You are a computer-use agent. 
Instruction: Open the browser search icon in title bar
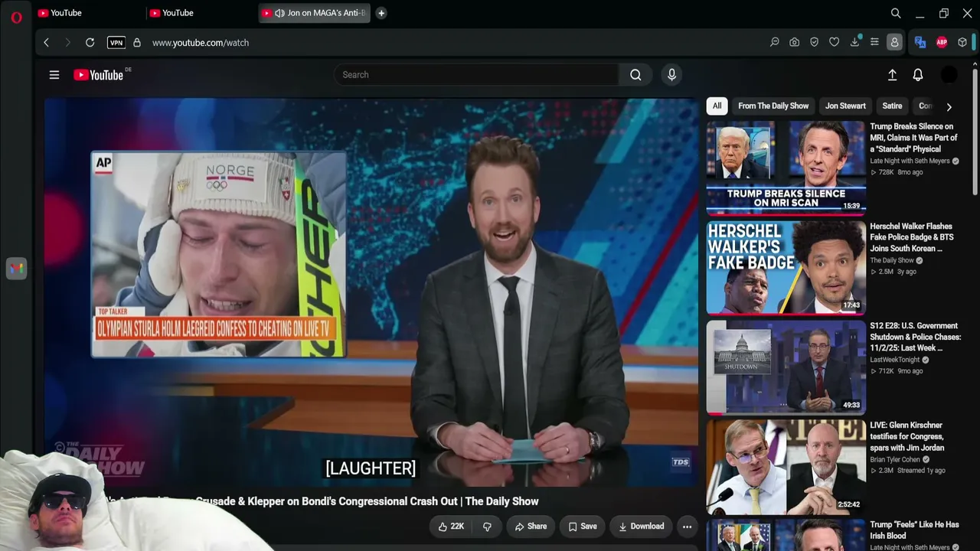click(x=896, y=13)
